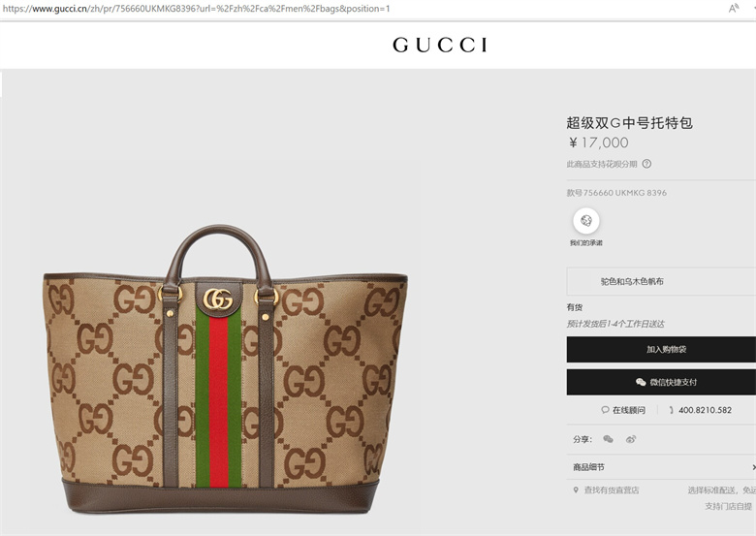Click 查找有货直营店 store finder link

click(x=612, y=490)
